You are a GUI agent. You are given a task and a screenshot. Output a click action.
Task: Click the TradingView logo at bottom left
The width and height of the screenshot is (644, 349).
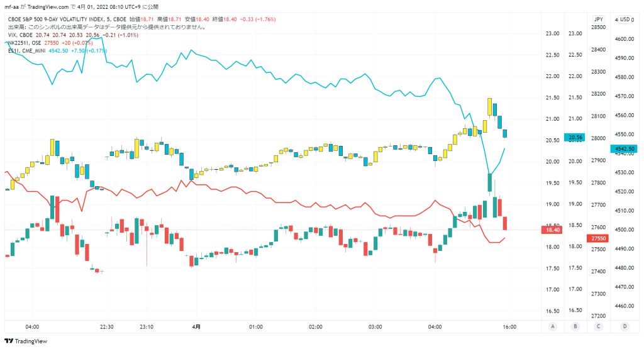coord(26,341)
